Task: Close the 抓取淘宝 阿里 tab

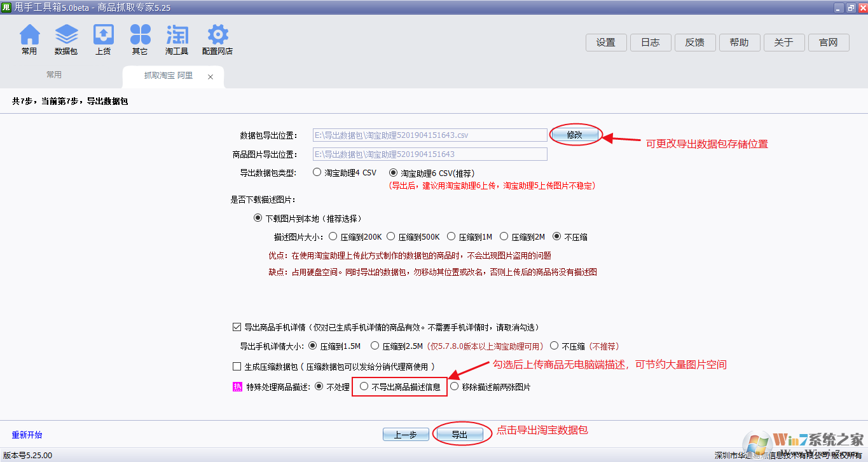Action: 210,77
